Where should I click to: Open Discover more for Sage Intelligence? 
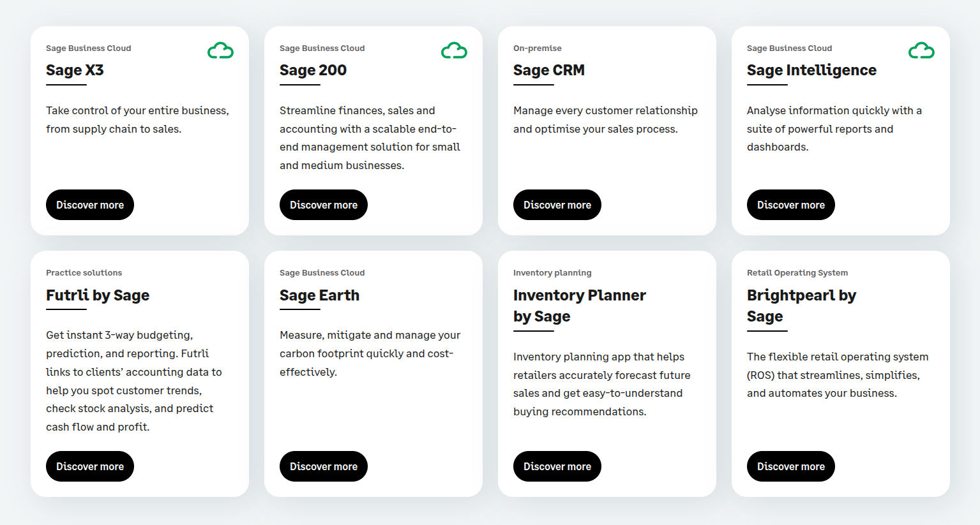tap(790, 205)
